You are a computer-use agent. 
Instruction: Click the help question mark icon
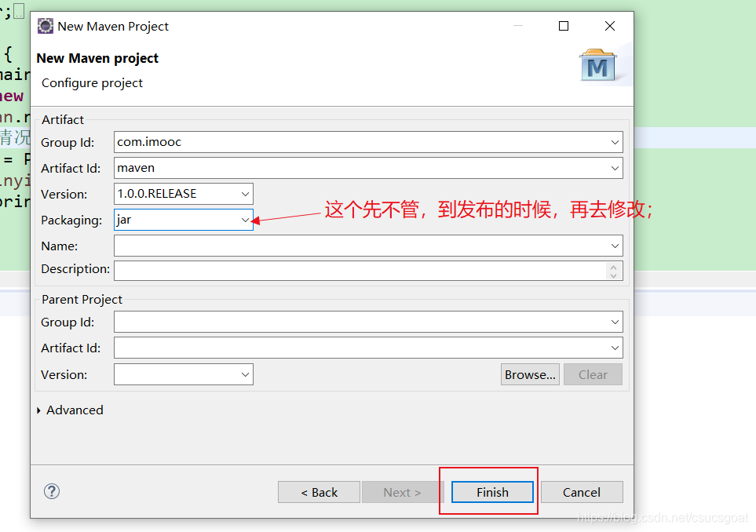coord(52,491)
